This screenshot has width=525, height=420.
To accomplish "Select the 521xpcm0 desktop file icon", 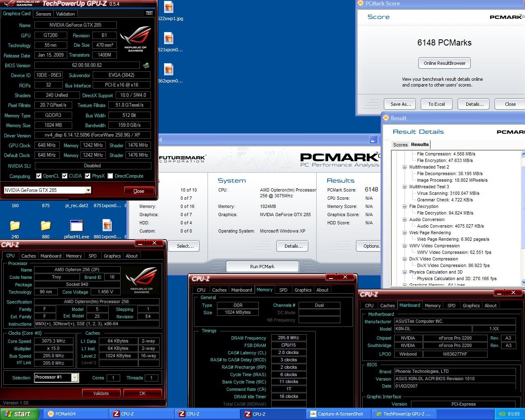I will pos(169,39).
